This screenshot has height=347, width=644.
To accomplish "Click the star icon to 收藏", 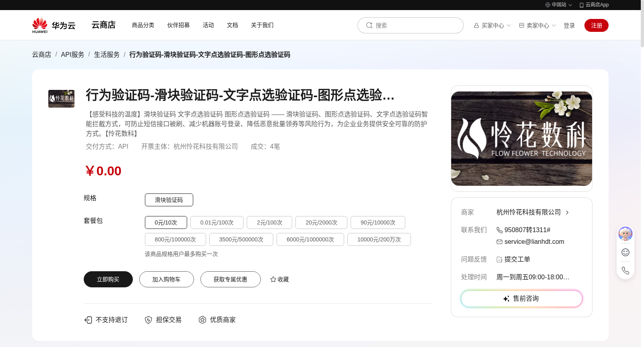I will (x=273, y=279).
